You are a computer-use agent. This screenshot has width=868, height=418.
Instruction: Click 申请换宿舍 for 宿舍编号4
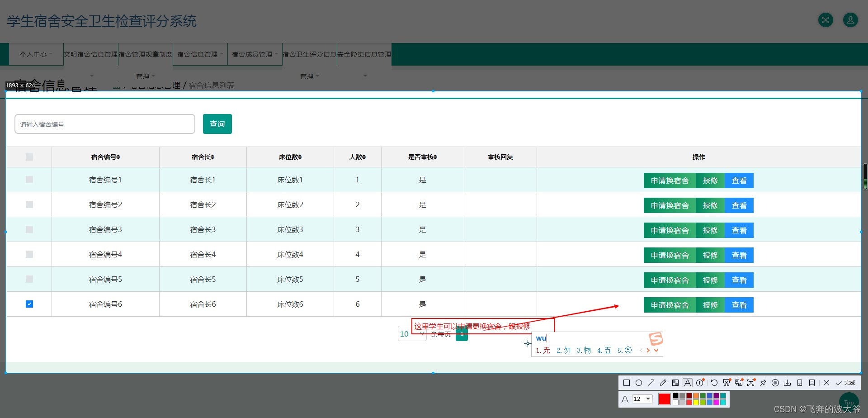[670, 255]
